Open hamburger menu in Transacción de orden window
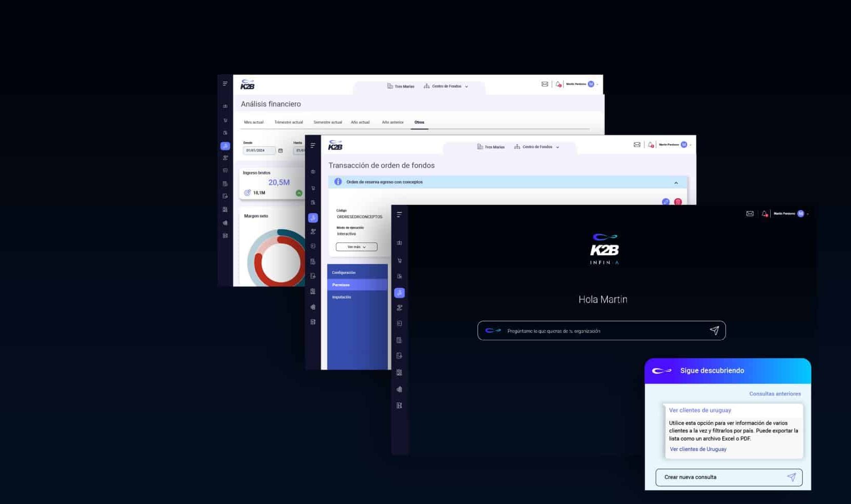Viewport: 851px width, 504px height. pos(313,145)
